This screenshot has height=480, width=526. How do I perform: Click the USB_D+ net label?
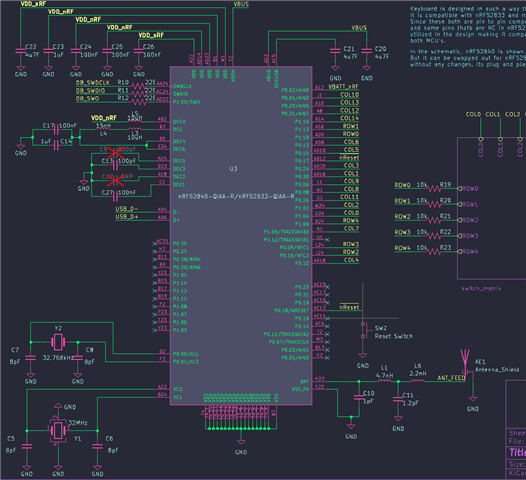(127, 217)
